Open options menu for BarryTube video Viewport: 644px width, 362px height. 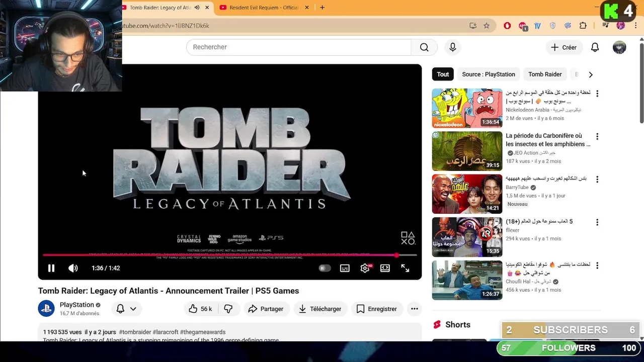click(x=597, y=179)
